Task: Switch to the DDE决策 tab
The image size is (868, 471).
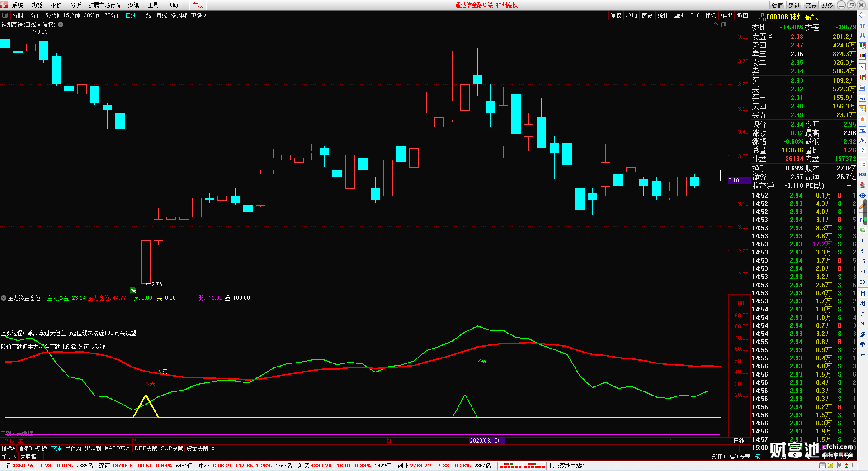Action: pyautogui.click(x=146, y=448)
